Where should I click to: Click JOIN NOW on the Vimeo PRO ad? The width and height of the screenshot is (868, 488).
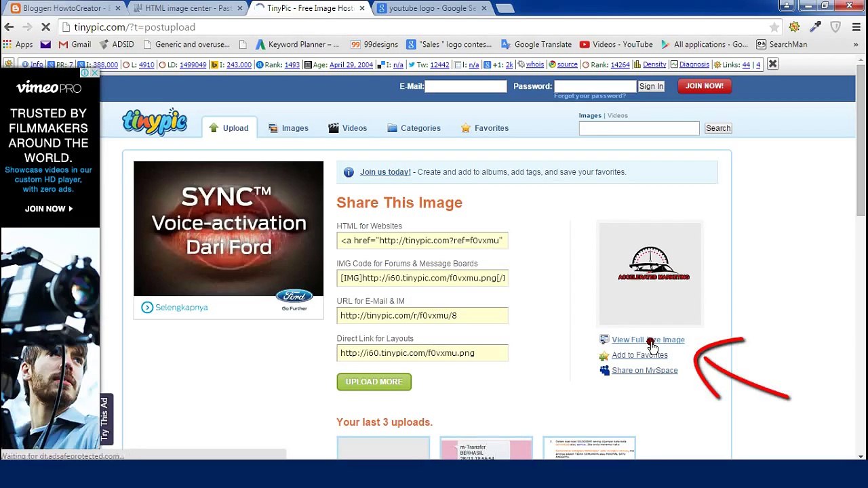click(x=49, y=209)
